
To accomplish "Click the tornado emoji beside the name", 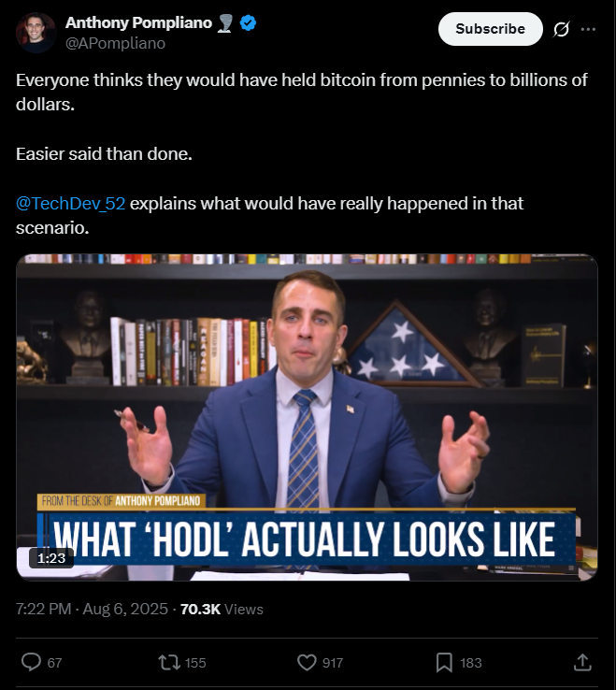I will pos(225,22).
